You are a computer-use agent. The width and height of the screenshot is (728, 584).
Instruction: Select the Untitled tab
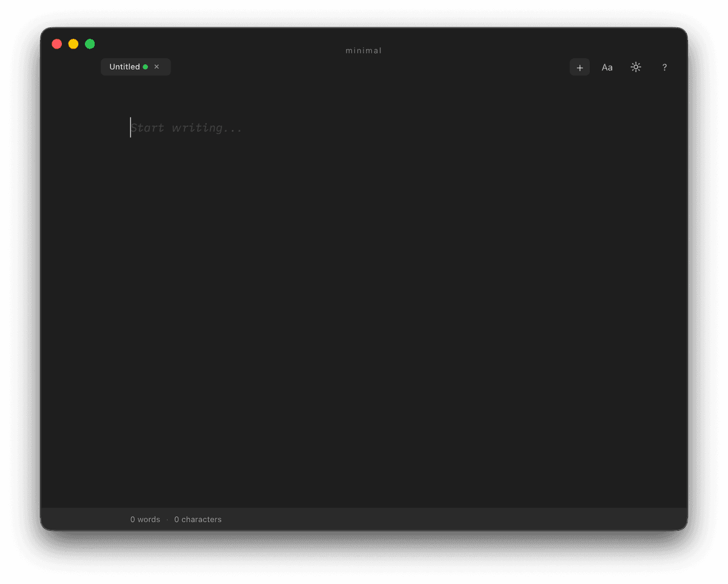[125, 67]
